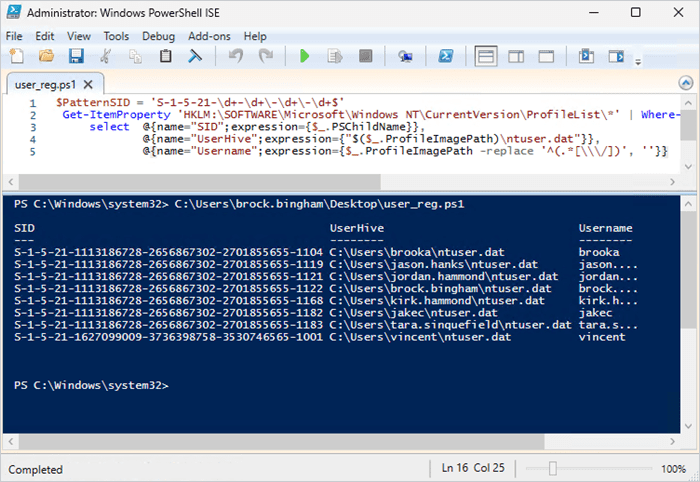Click the jakec username entry

(595, 312)
